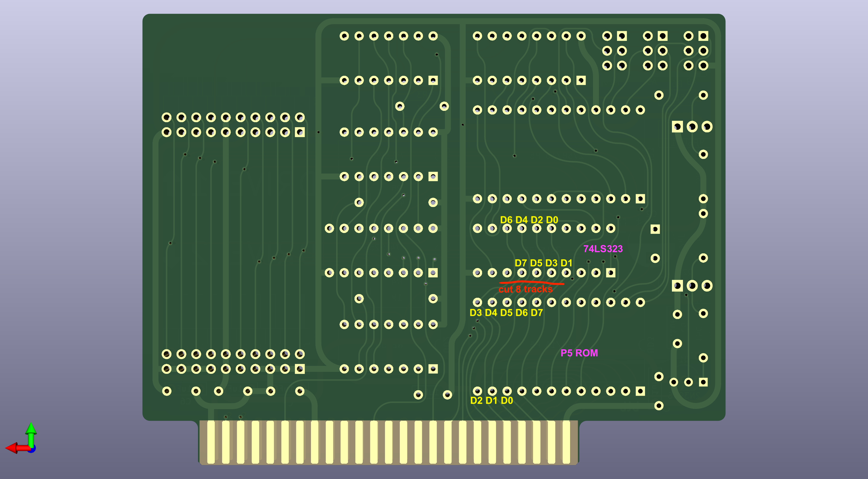Viewport: 868px width, 479px height.
Task: Click the rightmost gold edge connector finger
Action: click(x=566, y=442)
